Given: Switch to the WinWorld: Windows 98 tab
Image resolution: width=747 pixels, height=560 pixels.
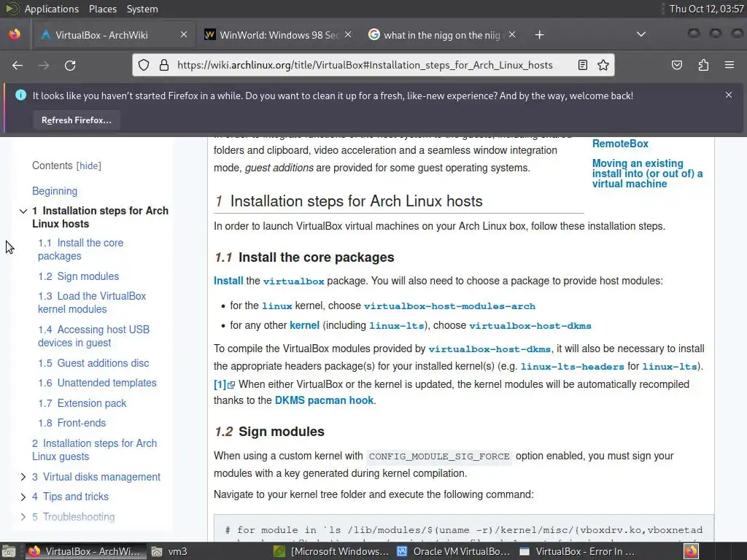Looking at the screenshot, I should 278,35.
